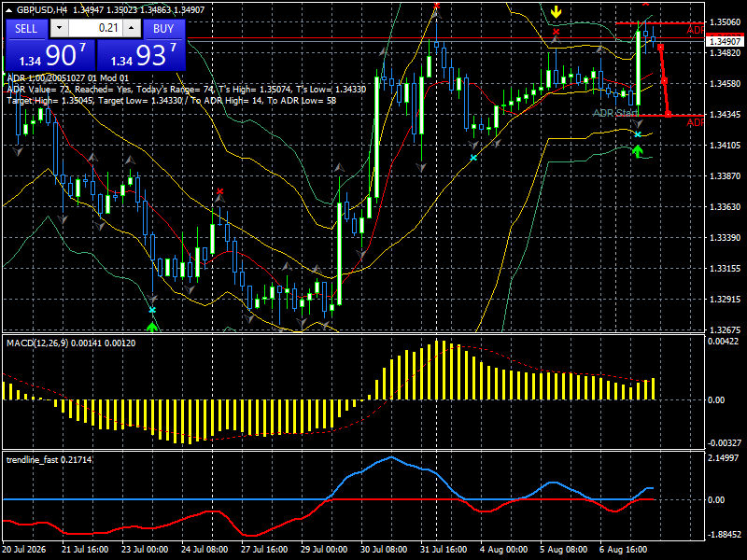Click green up arrow under 23 Jul low
747x560 pixels.
152,327
